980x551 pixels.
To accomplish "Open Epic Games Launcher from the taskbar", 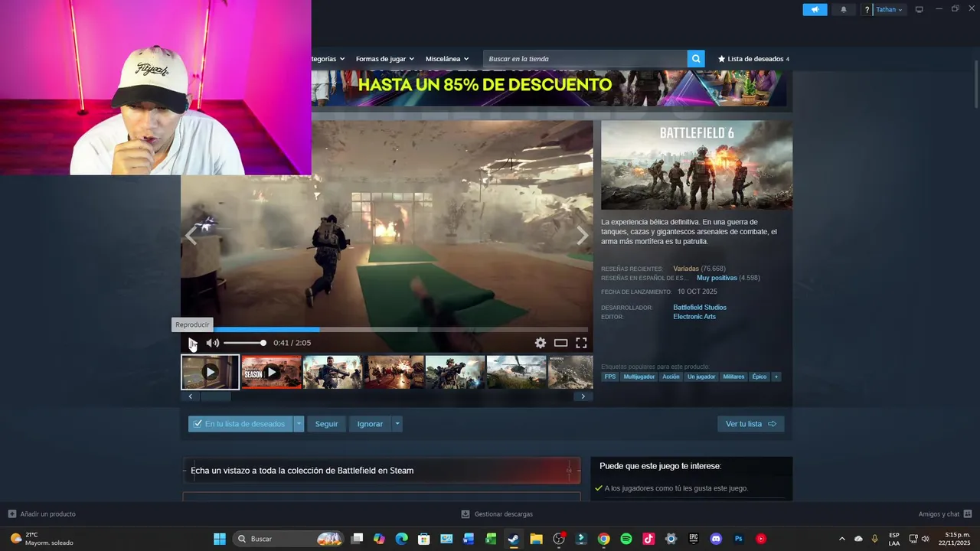I will tap(694, 539).
